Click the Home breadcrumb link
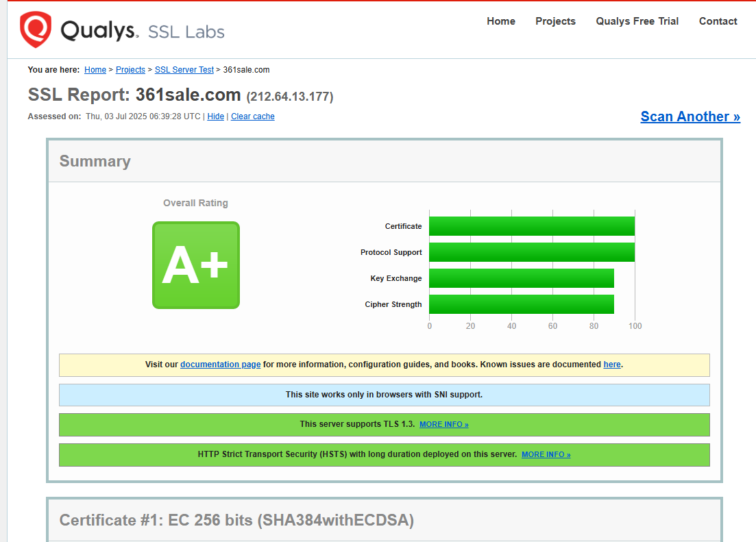This screenshot has height=542, width=756. pos(95,70)
